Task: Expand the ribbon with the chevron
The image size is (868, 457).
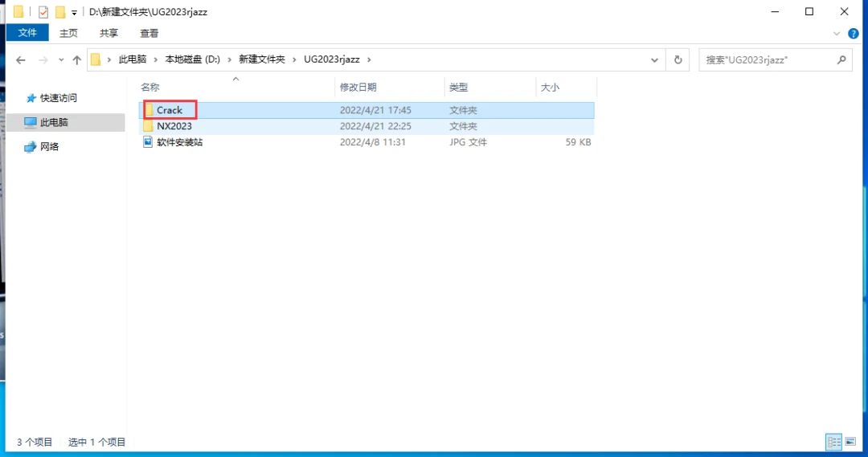Action: [837, 34]
